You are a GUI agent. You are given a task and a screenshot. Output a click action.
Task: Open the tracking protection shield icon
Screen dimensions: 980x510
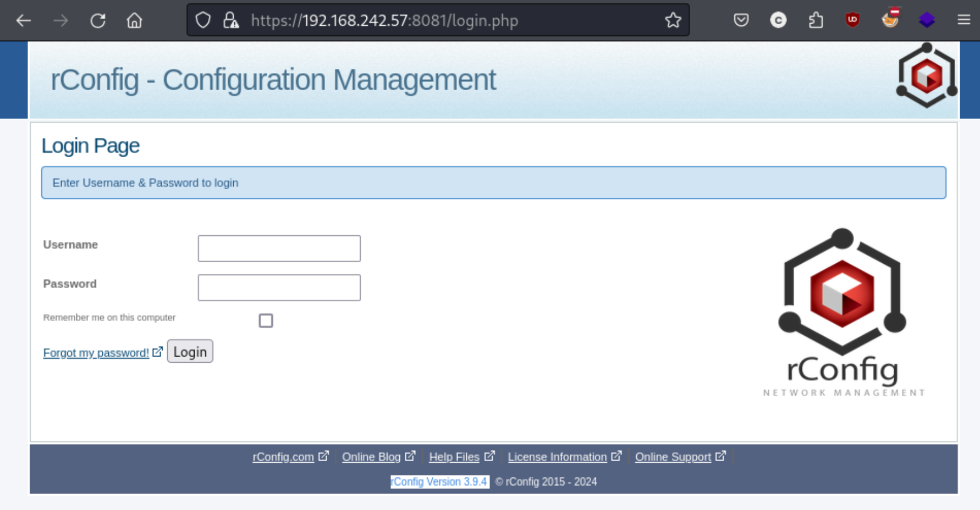click(x=203, y=20)
